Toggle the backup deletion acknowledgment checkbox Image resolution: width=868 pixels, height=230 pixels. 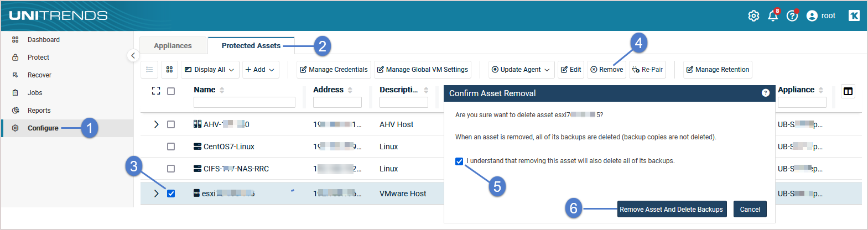point(459,161)
